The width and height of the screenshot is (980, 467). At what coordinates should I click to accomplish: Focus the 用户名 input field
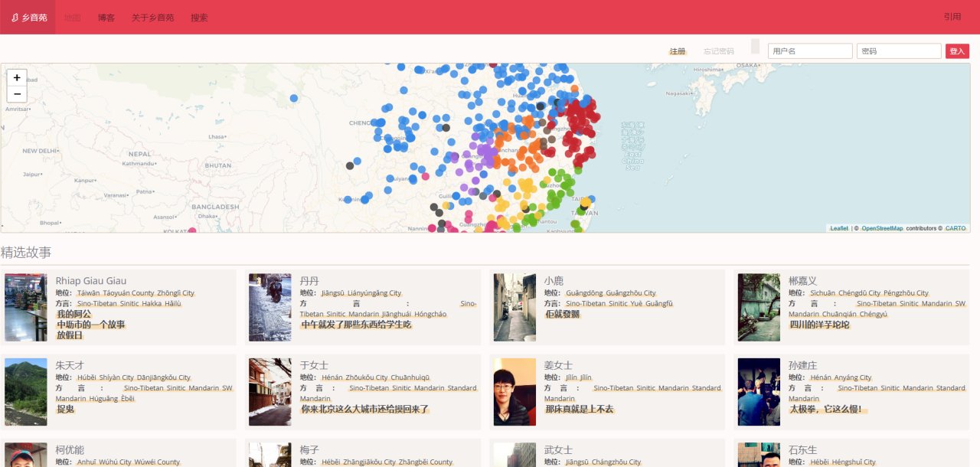tap(810, 51)
